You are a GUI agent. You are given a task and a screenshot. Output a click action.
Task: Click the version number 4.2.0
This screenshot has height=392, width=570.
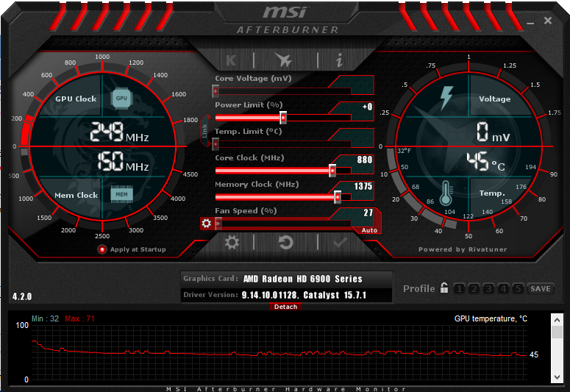point(22,296)
